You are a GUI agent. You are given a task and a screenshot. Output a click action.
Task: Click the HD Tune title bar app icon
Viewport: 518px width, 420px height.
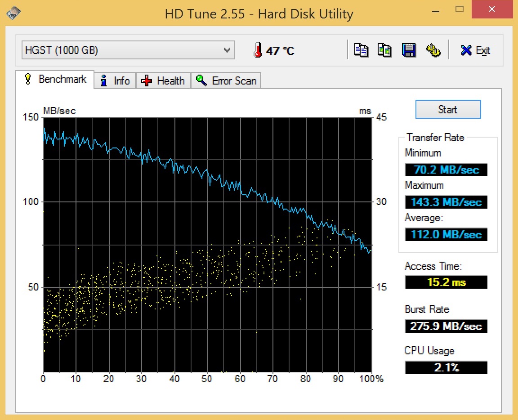(x=13, y=13)
